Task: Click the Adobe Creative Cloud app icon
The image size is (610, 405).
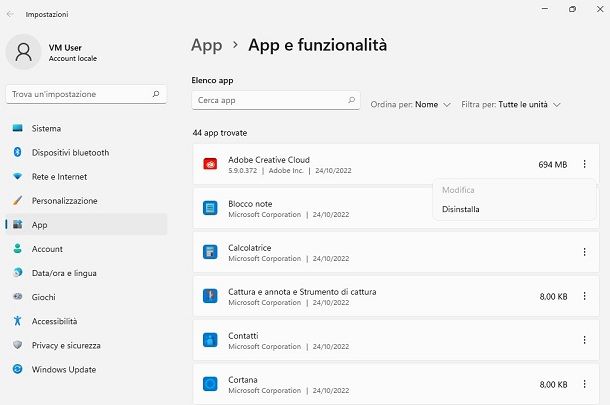Action: (210, 164)
